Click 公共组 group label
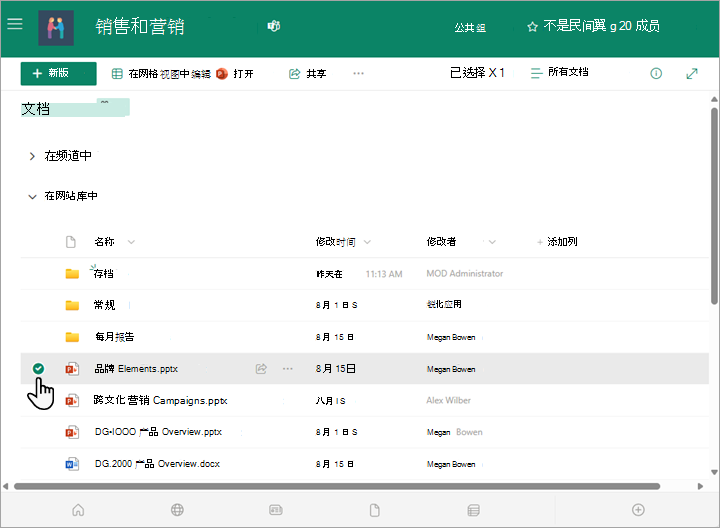Screen dimensions: 720x528 470,28
